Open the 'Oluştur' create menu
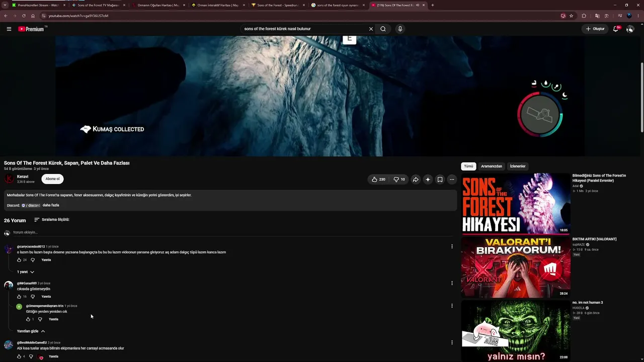644x362 pixels. point(595,29)
